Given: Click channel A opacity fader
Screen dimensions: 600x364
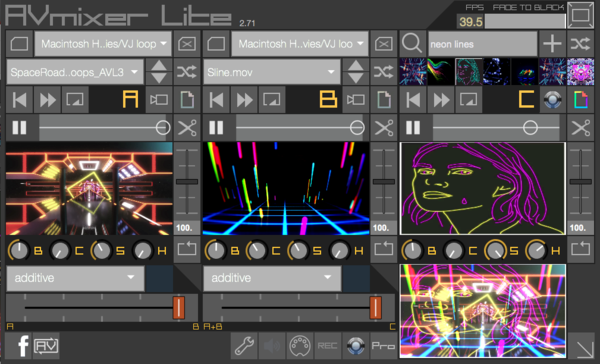Looking at the screenshot, I should (187, 182).
